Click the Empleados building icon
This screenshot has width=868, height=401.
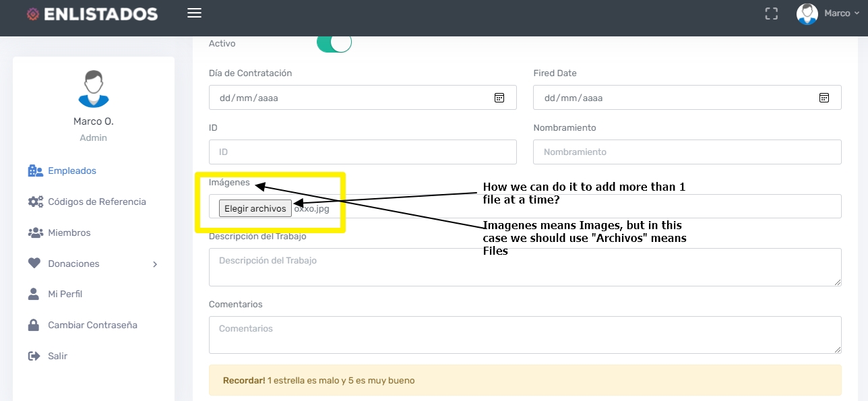pos(35,171)
